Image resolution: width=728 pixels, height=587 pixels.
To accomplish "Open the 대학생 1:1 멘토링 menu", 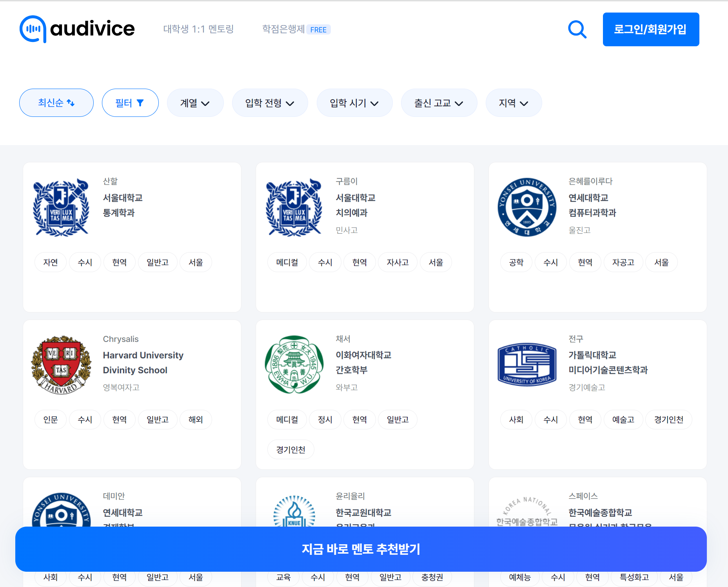I will [x=198, y=29].
